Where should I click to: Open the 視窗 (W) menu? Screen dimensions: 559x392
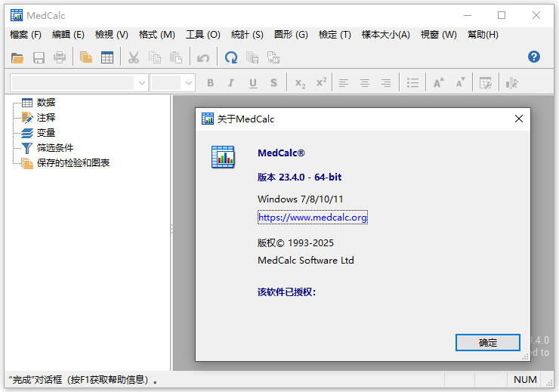click(x=438, y=35)
